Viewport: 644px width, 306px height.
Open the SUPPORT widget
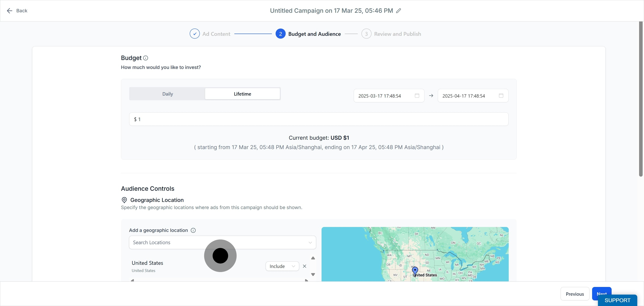[x=617, y=300]
